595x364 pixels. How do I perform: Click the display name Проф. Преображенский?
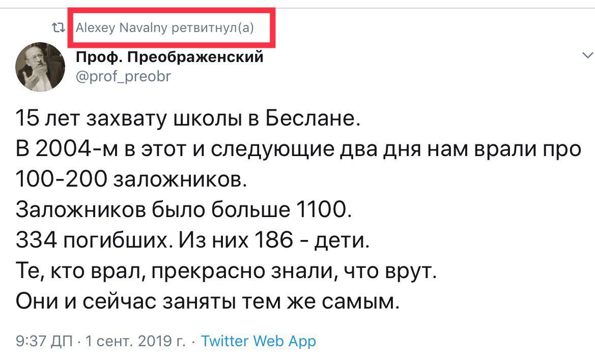pyautogui.click(x=170, y=57)
